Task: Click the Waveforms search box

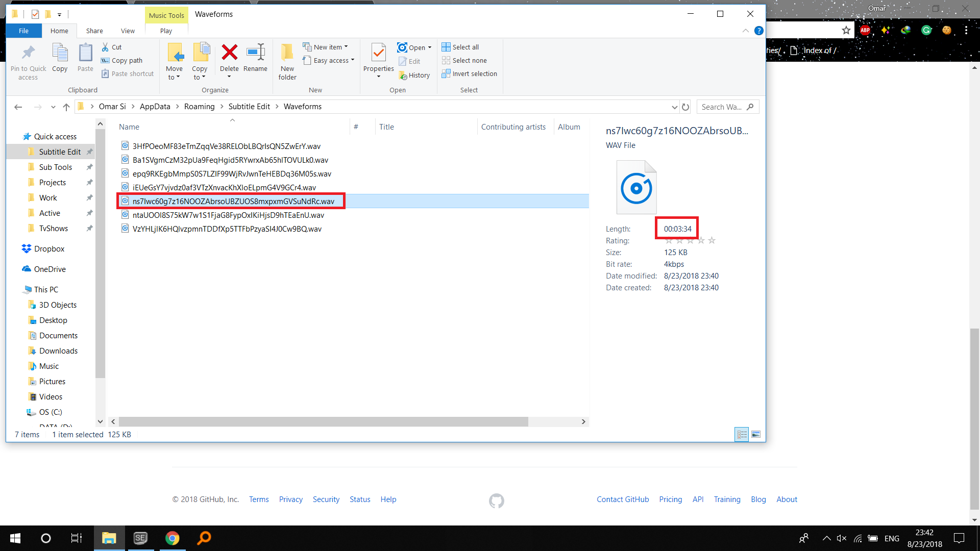Action: pos(725,107)
